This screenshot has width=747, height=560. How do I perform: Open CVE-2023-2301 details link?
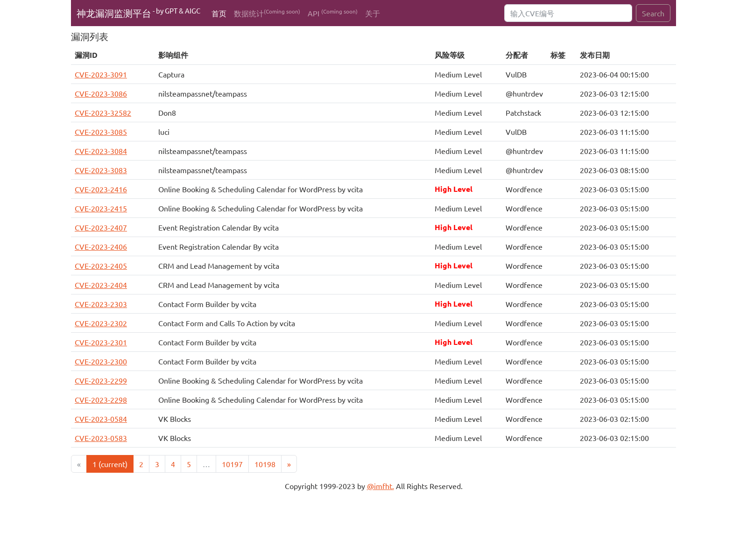101,343
